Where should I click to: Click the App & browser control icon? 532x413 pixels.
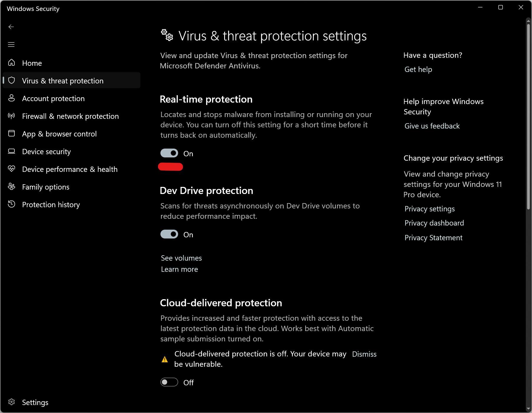tap(12, 134)
